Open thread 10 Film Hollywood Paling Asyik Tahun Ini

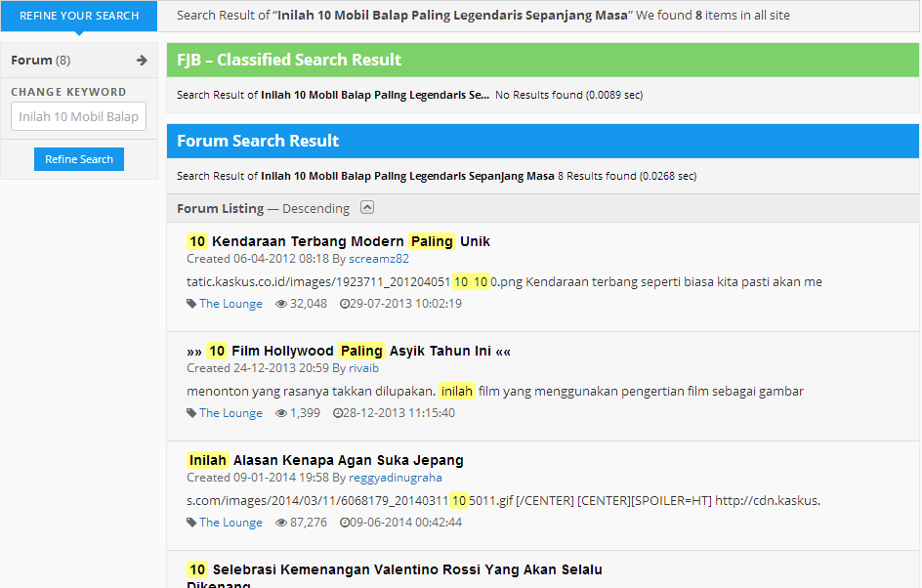click(349, 351)
